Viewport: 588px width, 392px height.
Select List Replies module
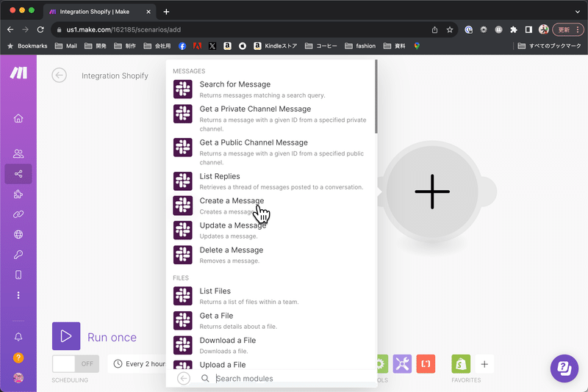[270, 181]
